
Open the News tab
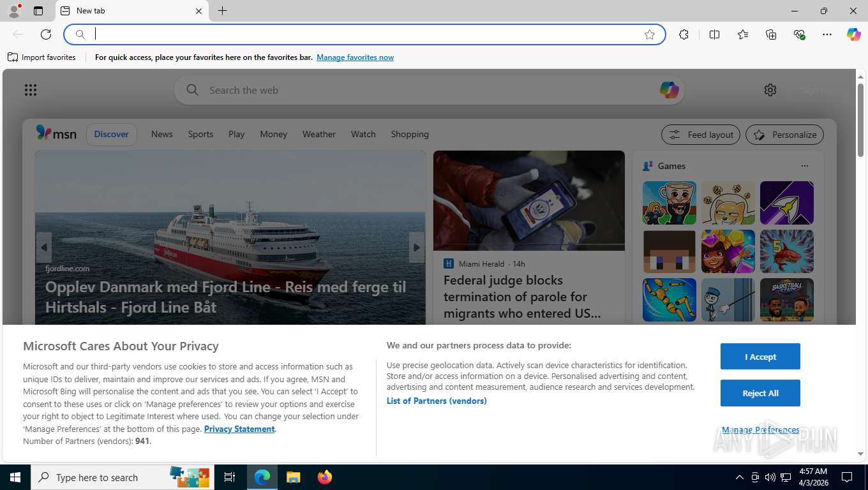(x=162, y=134)
